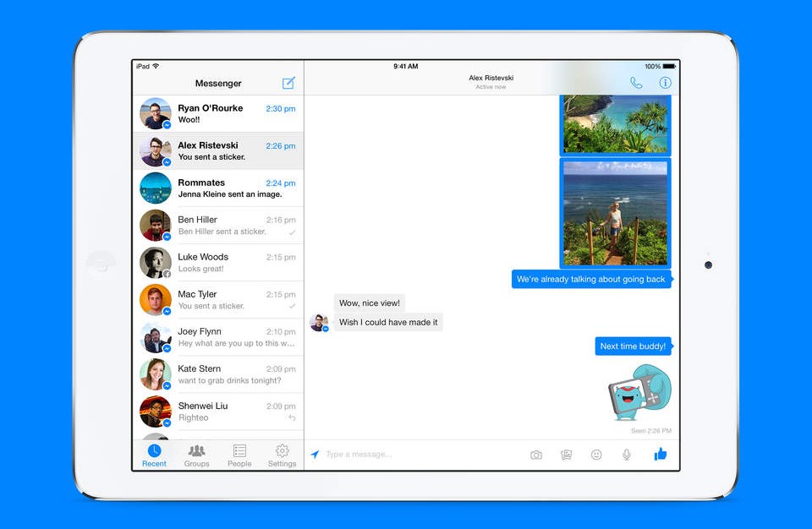This screenshot has height=529, width=812.
Task: Start a voice call with Alex Ristevski
Action: [x=636, y=83]
